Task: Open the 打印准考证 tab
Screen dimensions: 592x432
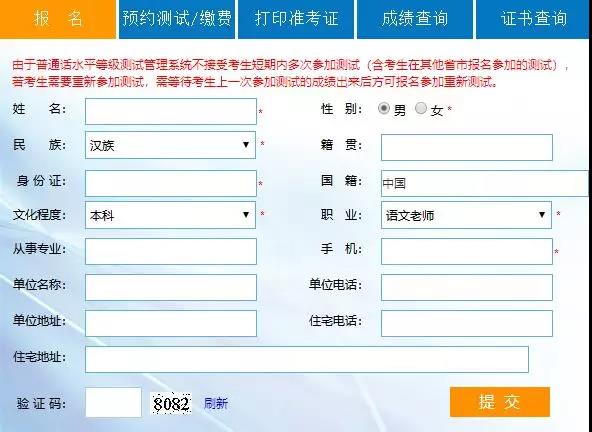Action: [296, 19]
